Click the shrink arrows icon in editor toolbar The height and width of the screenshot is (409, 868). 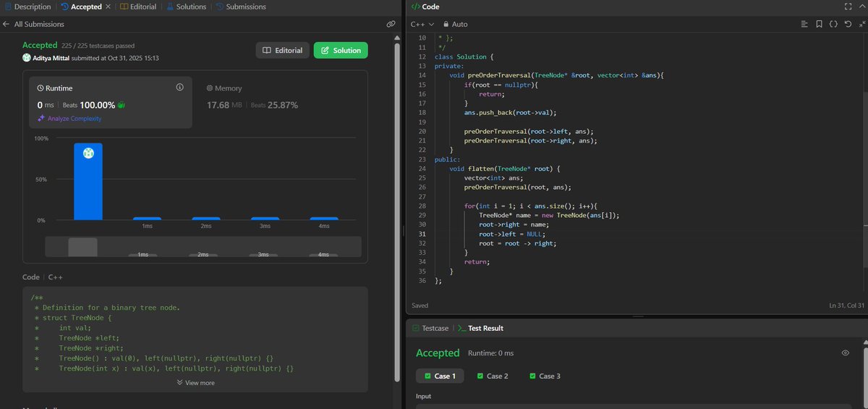coord(861,24)
